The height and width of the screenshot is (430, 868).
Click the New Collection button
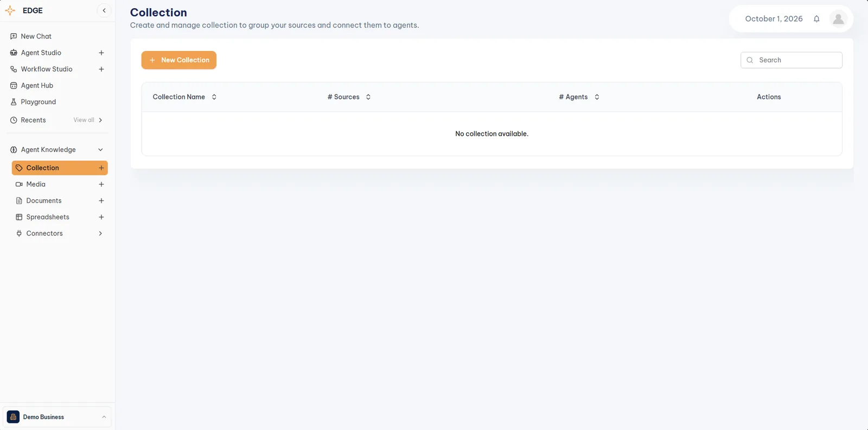click(179, 60)
